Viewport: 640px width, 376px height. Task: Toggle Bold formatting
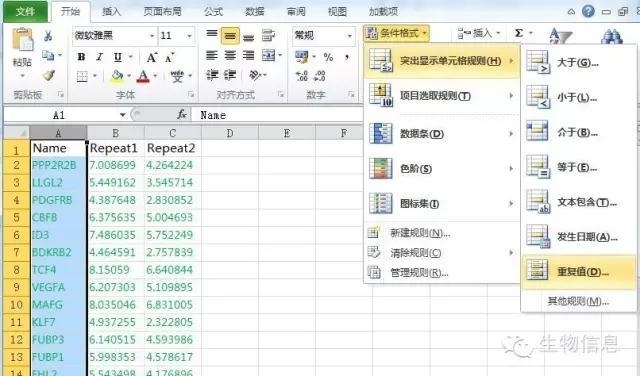[81, 57]
